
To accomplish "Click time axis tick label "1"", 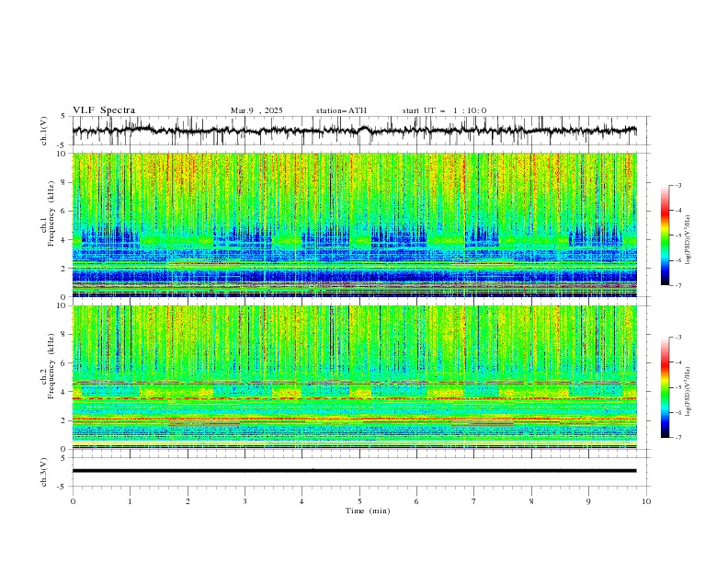I will [x=130, y=501].
